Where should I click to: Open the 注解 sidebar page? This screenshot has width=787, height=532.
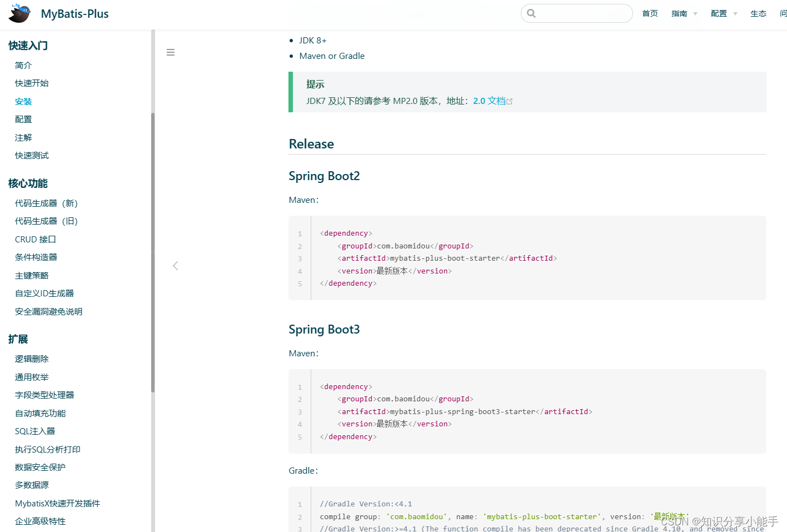click(23, 138)
